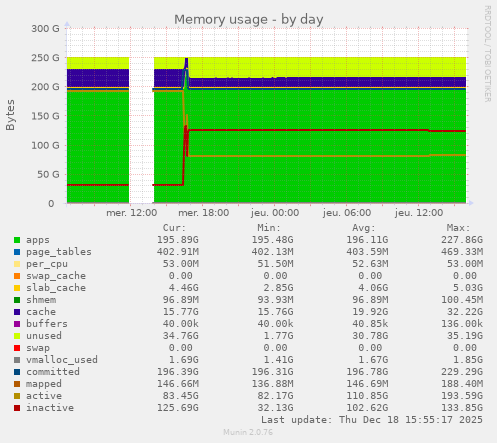Click the inactive legend label

point(50,408)
